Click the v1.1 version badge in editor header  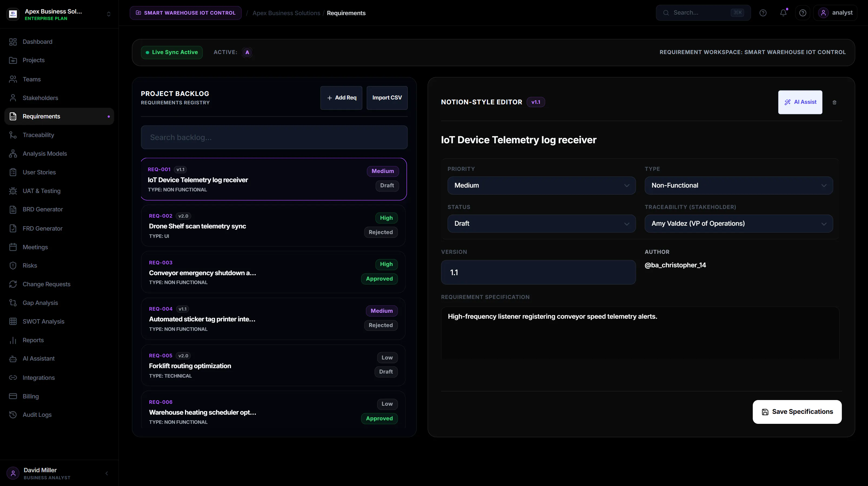(x=535, y=102)
